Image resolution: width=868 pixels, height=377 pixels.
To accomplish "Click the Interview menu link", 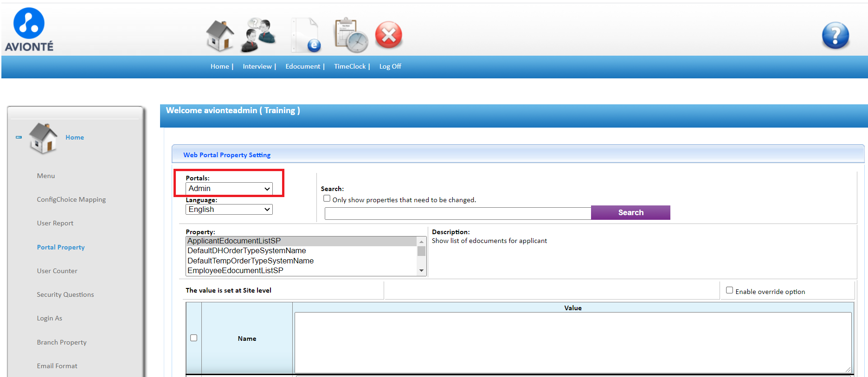I will [257, 66].
